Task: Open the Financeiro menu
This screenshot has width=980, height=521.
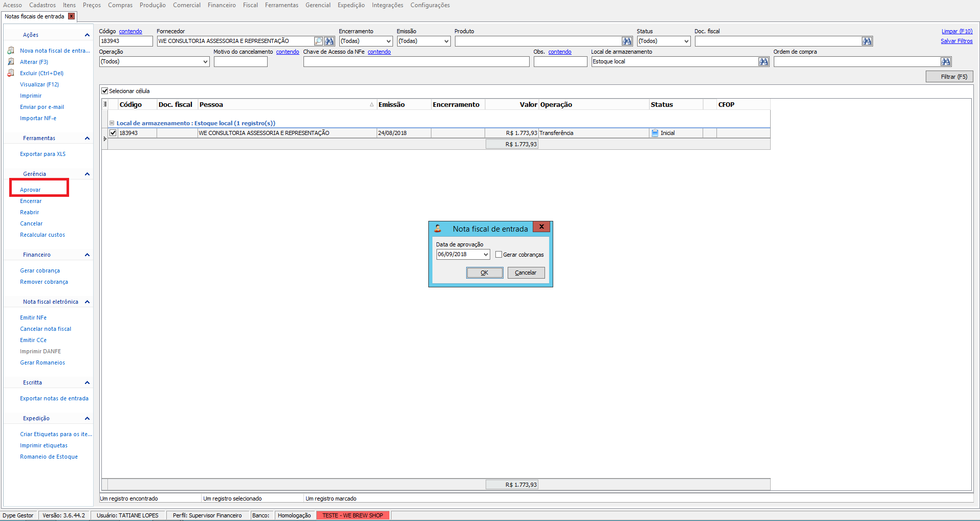Action: coord(222,5)
